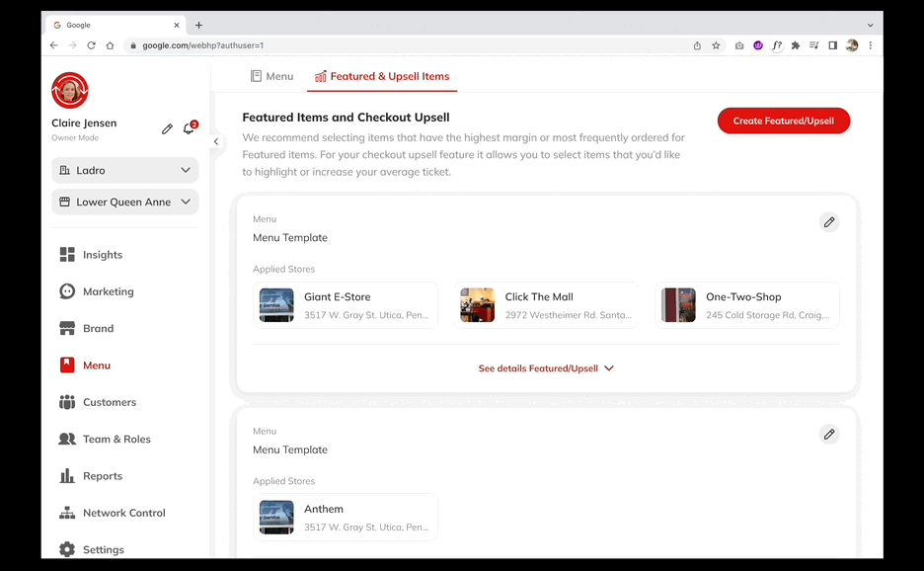
Task: Select the Click The Mall store card
Action: (546, 305)
